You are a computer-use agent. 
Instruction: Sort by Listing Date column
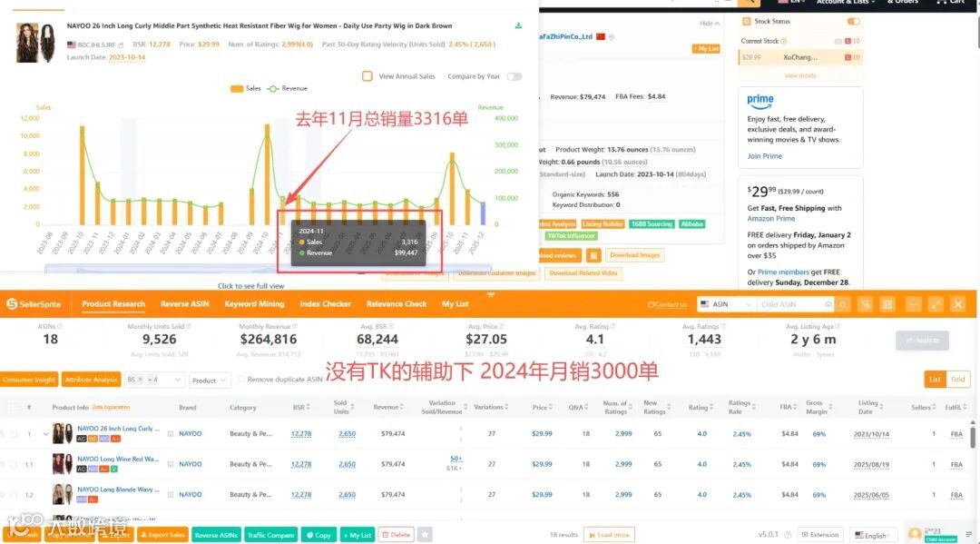pyautogui.click(x=868, y=407)
